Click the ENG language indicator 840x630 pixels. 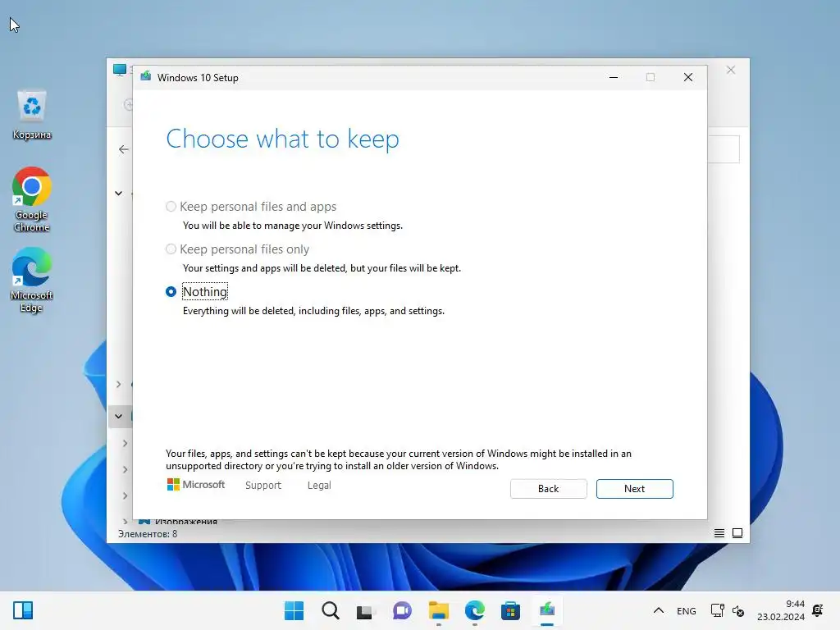click(x=687, y=610)
